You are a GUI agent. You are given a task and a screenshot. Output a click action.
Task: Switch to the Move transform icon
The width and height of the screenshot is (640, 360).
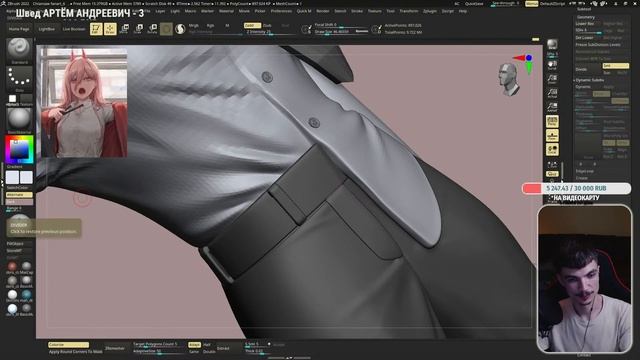pyautogui.click(x=124, y=29)
